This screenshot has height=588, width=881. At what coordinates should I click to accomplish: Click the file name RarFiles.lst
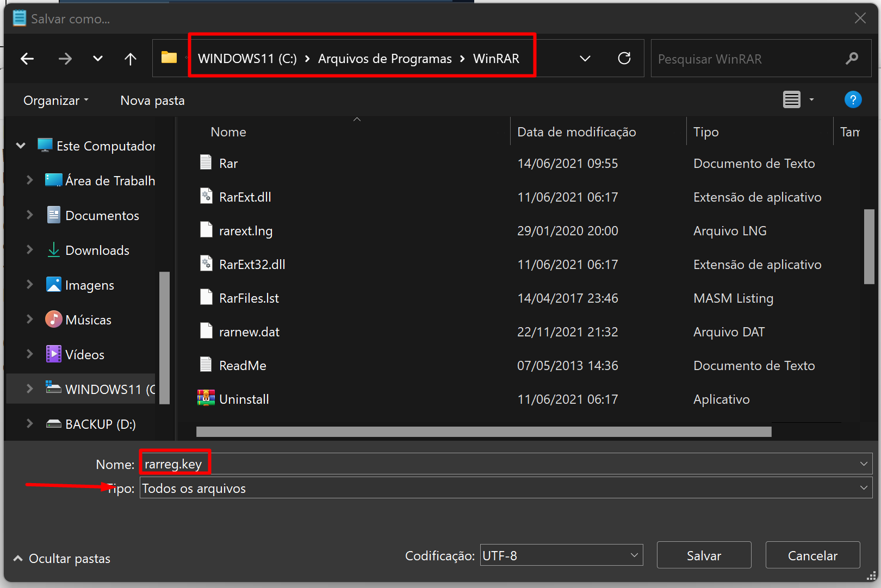[249, 298]
